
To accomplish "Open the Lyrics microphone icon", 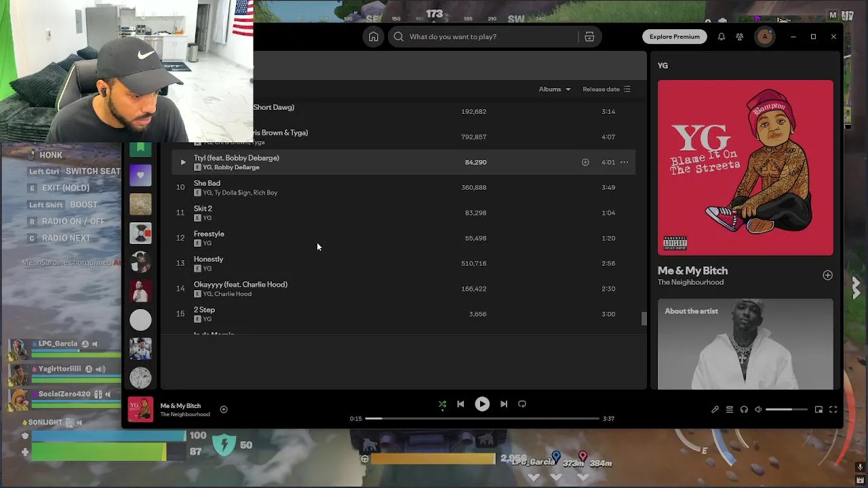I will tap(715, 409).
